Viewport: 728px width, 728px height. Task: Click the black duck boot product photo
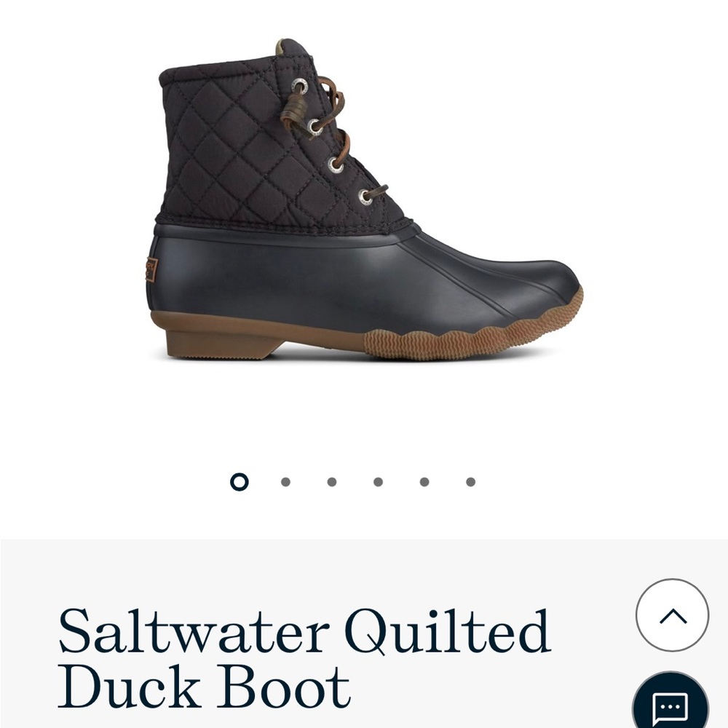[365, 199]
